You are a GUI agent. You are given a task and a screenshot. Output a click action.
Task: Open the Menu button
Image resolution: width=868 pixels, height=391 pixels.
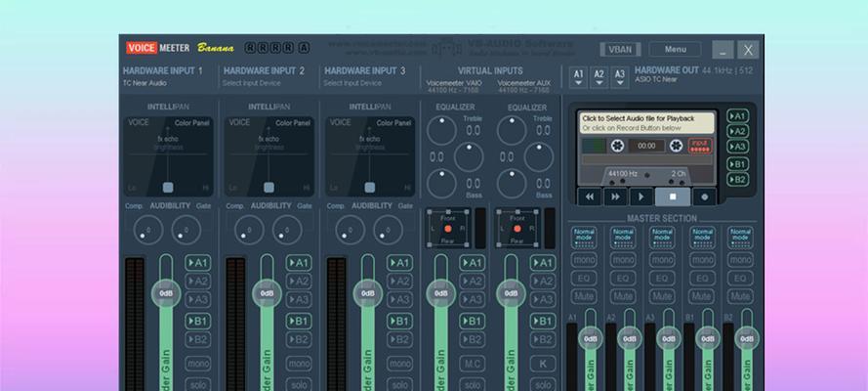pyautogui.click(x=676, y=49)
